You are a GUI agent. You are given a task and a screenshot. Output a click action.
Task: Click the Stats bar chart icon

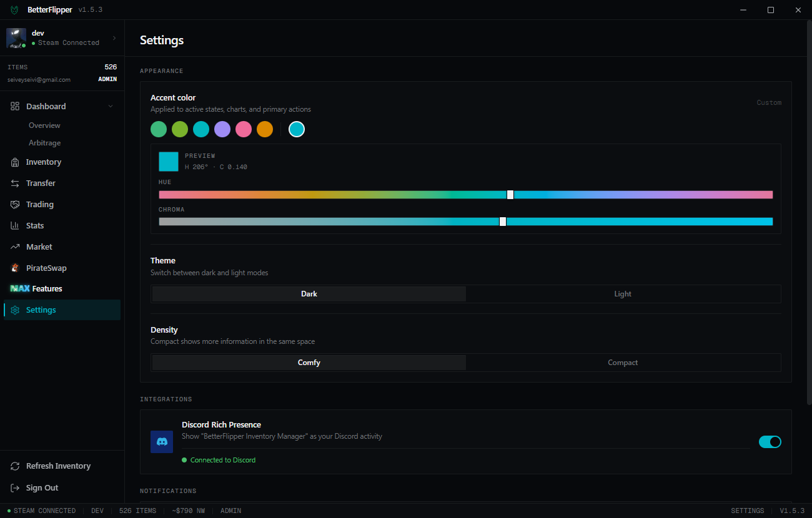pyautogui.click(x=15, y=226)
